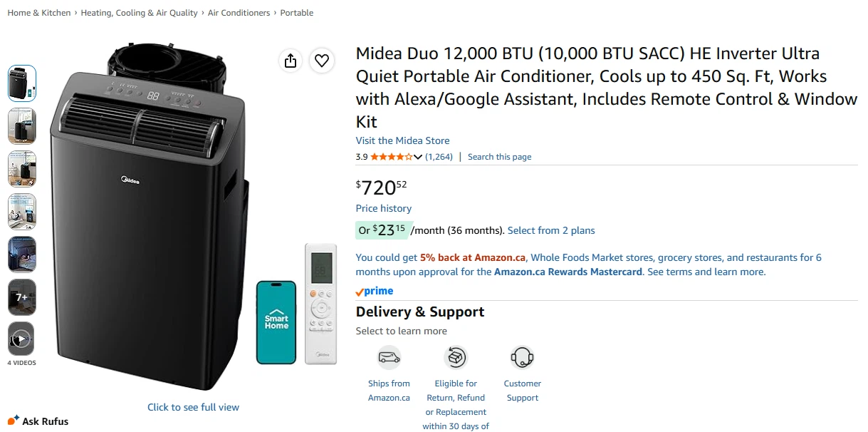Expand star rating breakdown chevron
This screenshot has height=432, width=868.
point(418,157)
